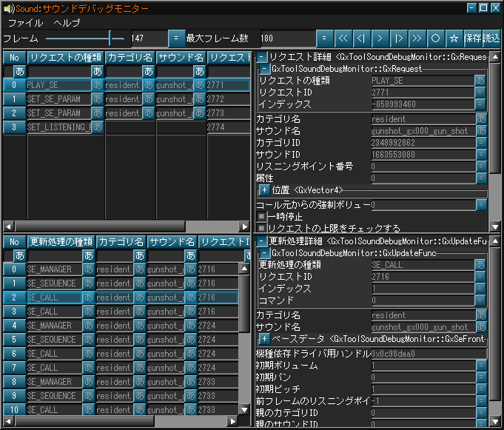Select request row 3 SET_LISTENING
This screenshot has width=504, height=430.
coord(127,127)
